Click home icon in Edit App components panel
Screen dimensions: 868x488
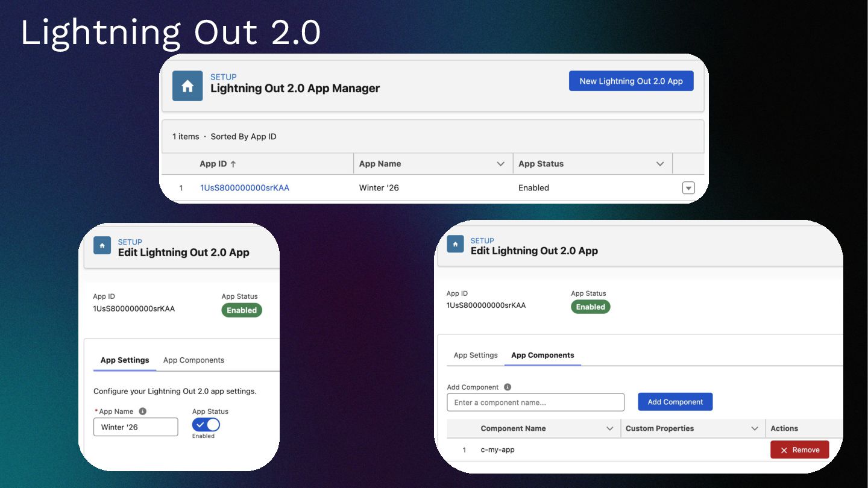coord(455,244)
